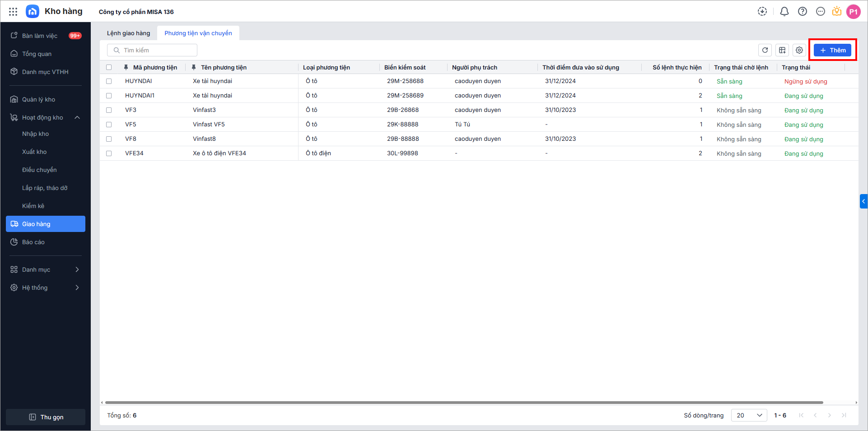Viewport: 868px width, 431px height.
Task: Click the table layout customize icon
Action: point(782,50)
